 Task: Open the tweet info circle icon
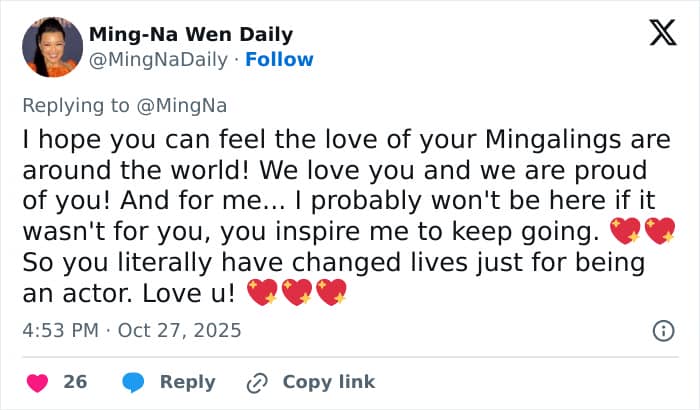click(662, 330)
